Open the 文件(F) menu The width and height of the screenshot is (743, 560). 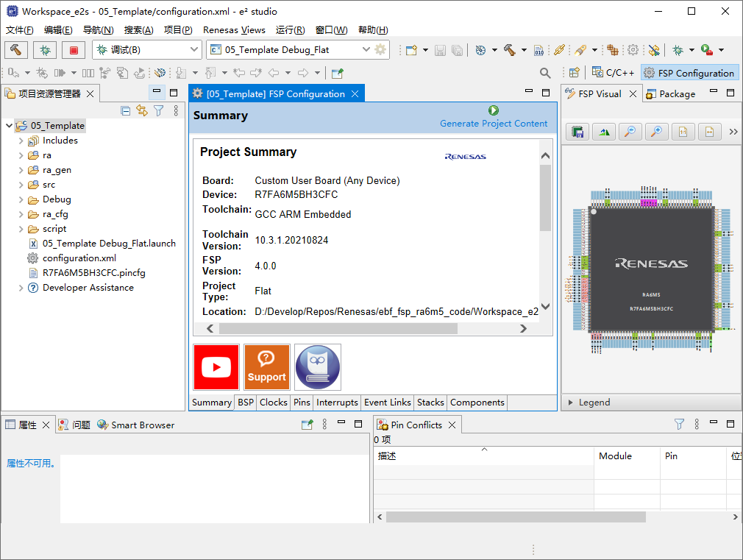click(19, 30)
